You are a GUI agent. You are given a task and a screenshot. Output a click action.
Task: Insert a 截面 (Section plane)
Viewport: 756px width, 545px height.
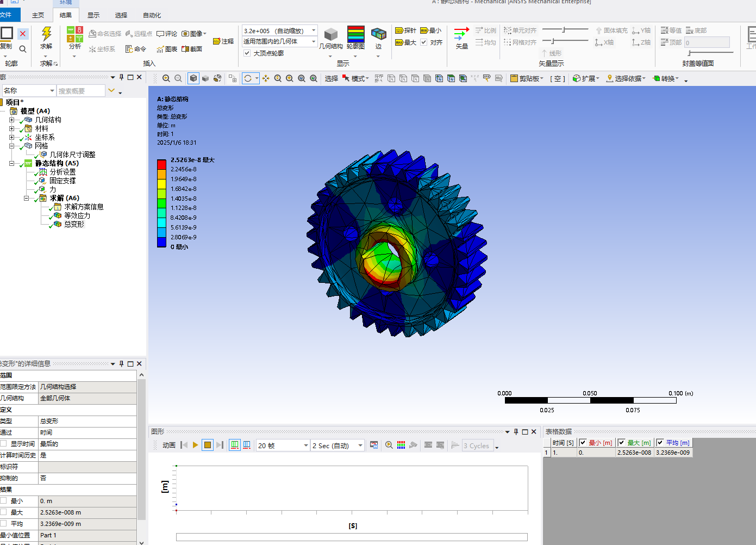pyautogui.click(x=192, y=49)
